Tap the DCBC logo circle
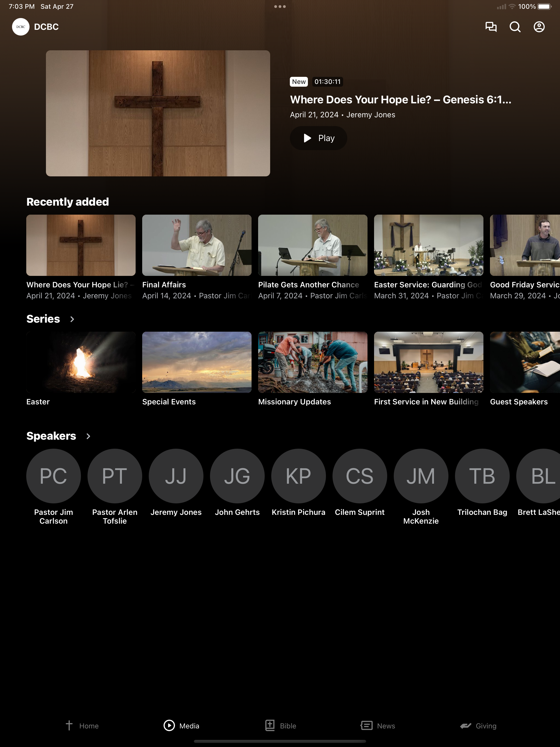This screenshot has height=747, width=560. [21, 27]
